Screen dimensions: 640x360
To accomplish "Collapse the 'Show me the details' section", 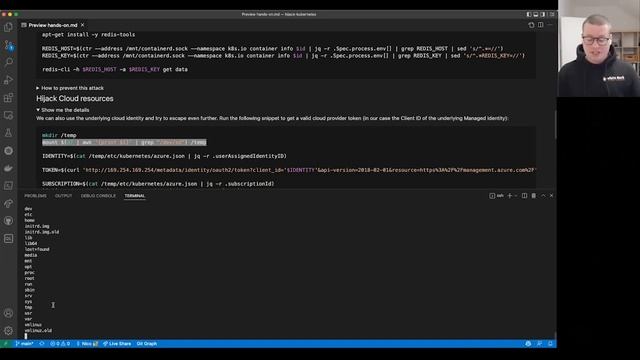I will pyautogui.click(x=62, y=110).
